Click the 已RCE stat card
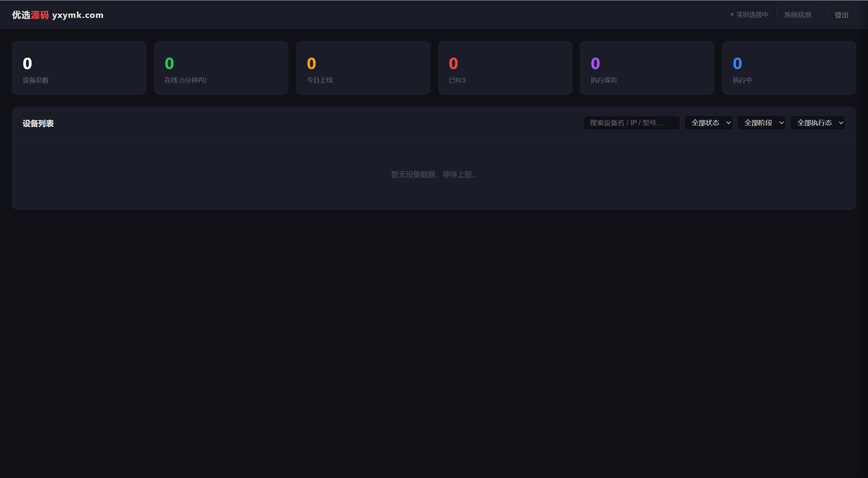The width and height of the screenshot is (868, 478). tap(505, 68)
